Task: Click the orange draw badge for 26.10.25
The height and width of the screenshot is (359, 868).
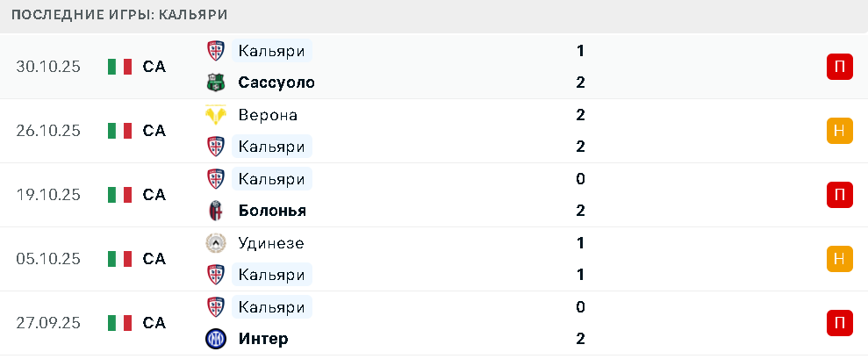Action: 839,131
